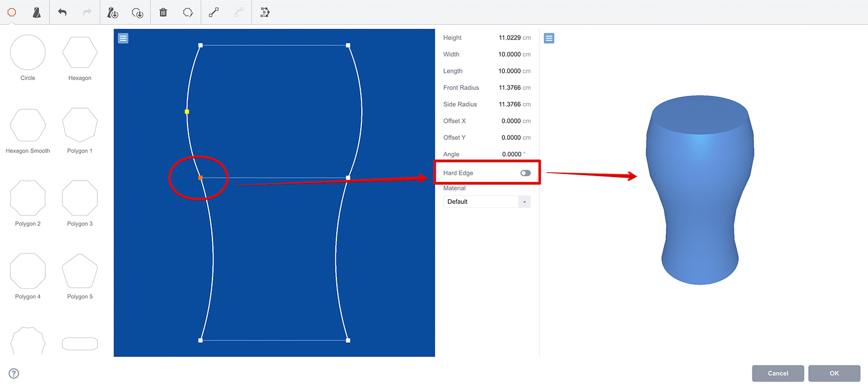
Task: Select the yellow curve handle point
Action: pyautogui.click(x=187, y=112)
